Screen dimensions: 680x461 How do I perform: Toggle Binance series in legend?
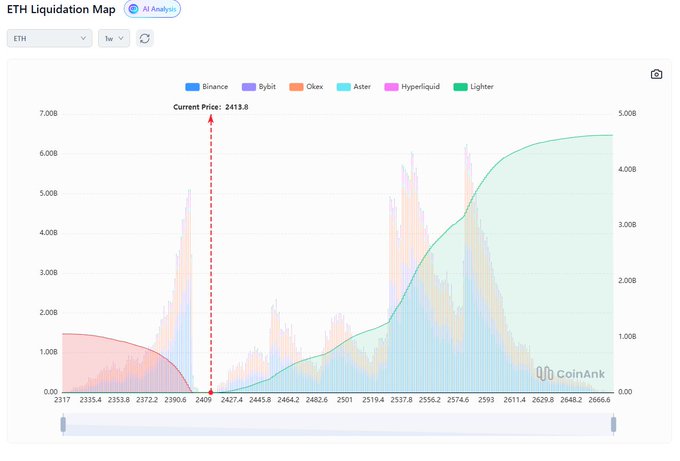coord(206,87)
